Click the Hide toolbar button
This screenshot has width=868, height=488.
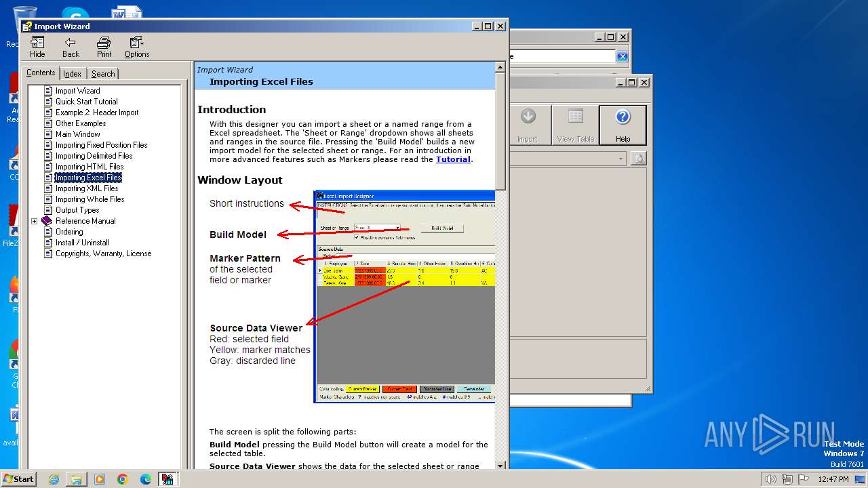37,47
